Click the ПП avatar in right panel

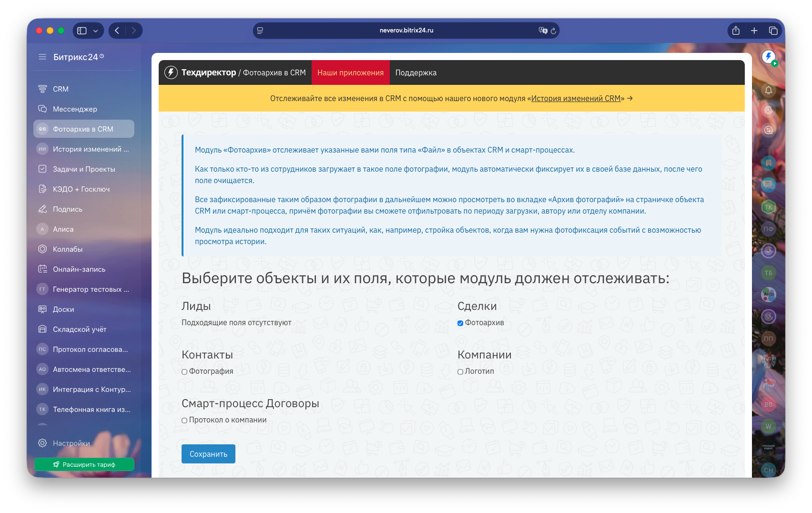tap(769, 339)
